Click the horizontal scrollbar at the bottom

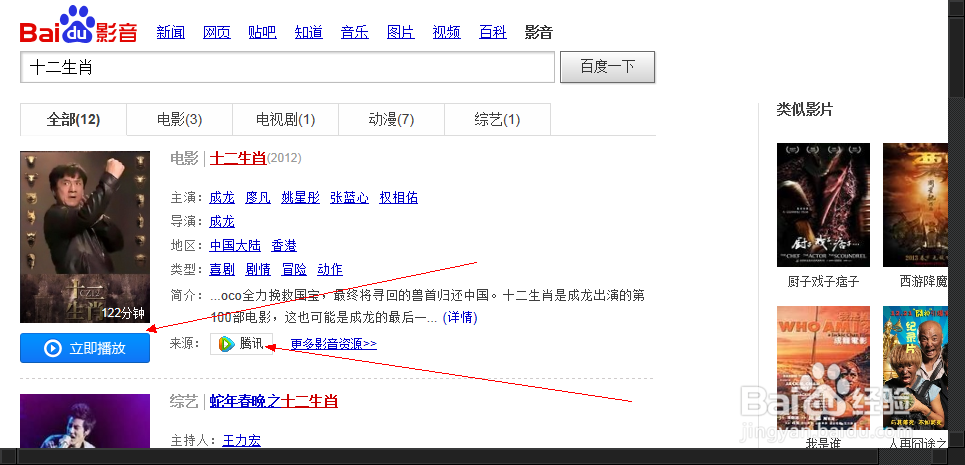coord(474,456)
